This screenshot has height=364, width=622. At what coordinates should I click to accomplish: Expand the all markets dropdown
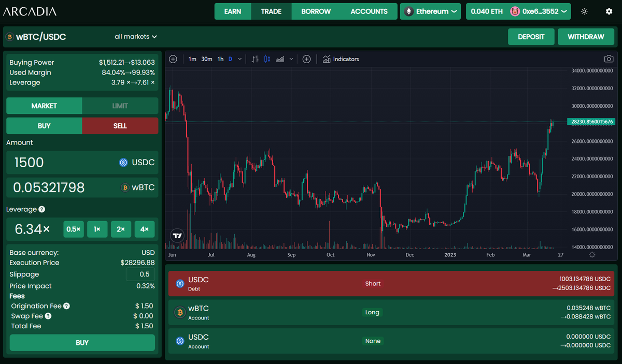(136, 37)
